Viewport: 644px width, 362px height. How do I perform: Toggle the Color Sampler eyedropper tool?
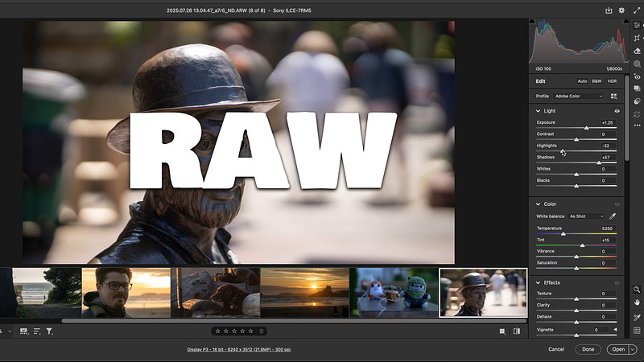coord(637,317)
